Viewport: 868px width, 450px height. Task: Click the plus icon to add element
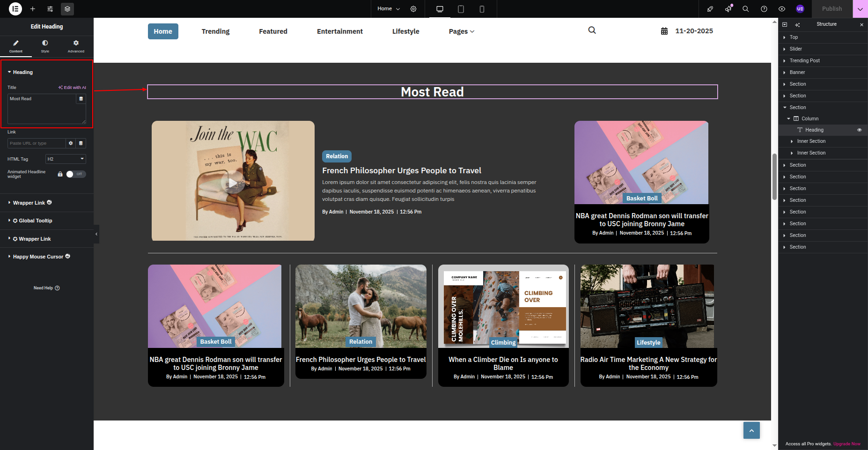(x=33, y=9)
